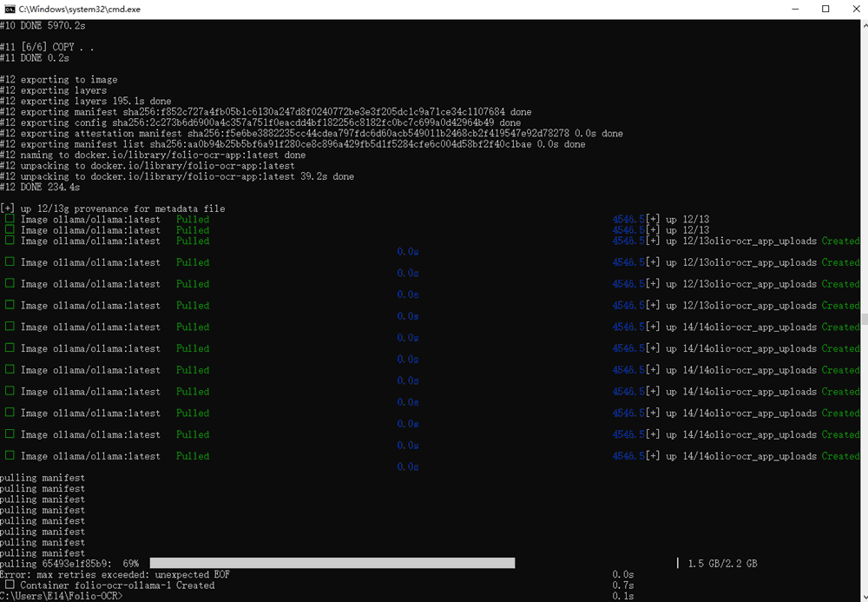Click the 'Error: max retries exceeded' message
The image size is (868, 602).
115,574
